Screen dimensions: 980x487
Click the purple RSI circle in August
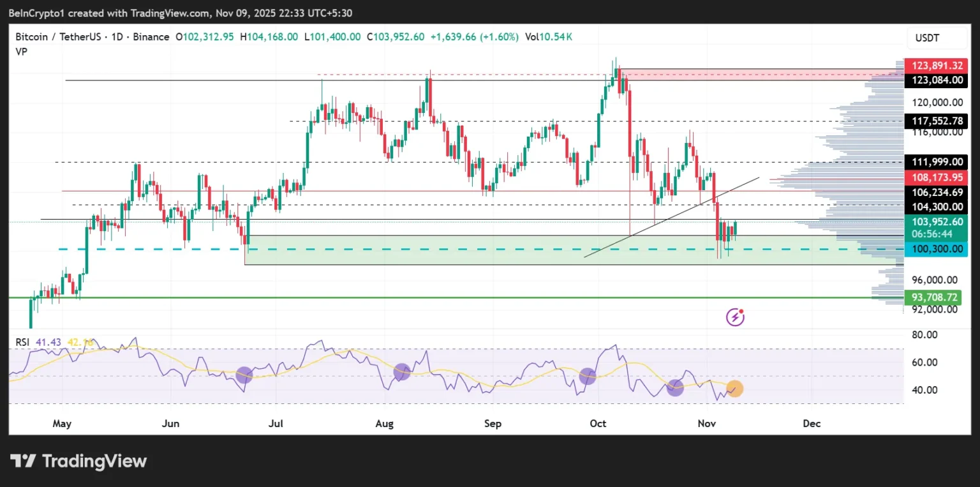pos(401,371)
